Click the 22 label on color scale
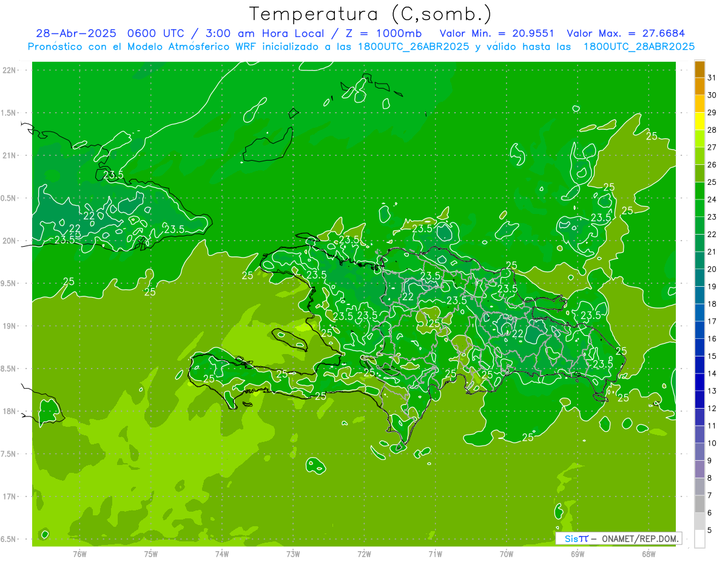 712,234
